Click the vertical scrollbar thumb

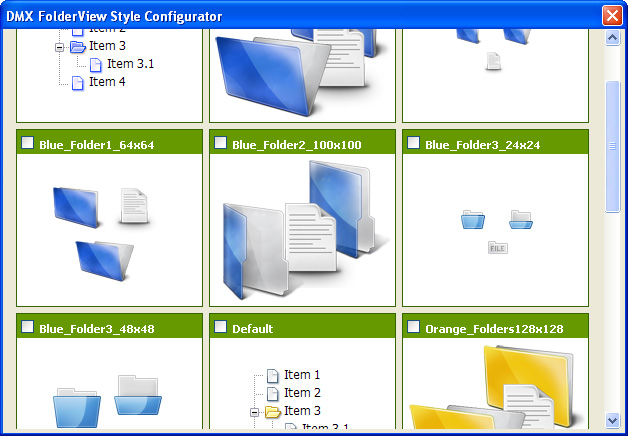point(612,146)
